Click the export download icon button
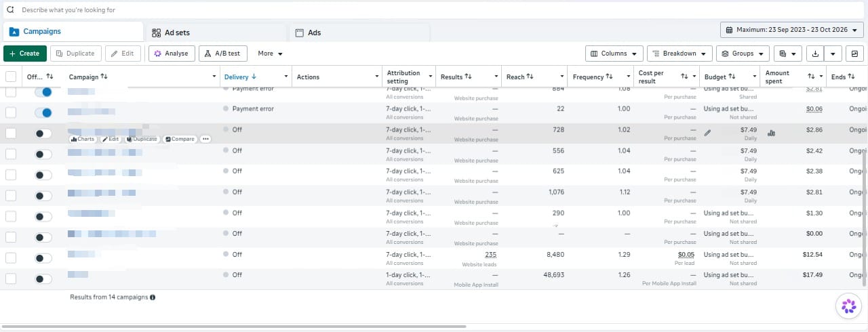The image size is (868, 332). (816, 54)
